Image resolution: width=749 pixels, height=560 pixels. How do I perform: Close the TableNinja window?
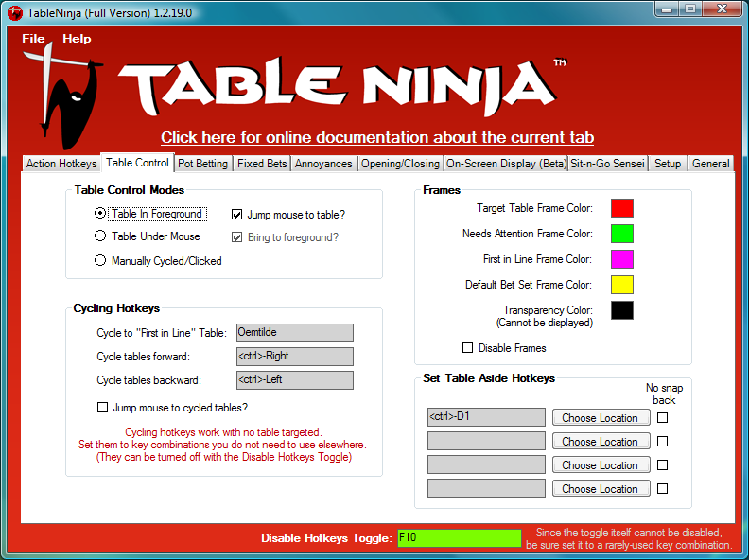coord(722,9)
